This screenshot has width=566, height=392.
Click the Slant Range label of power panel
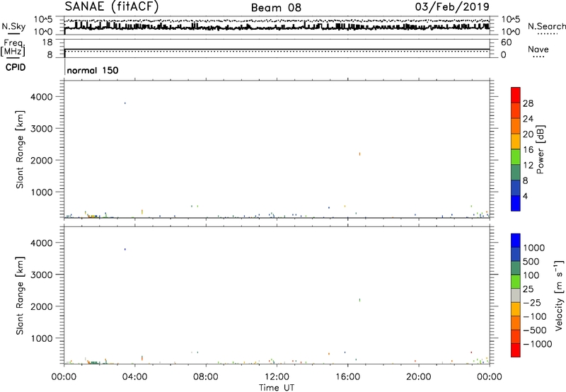point(20,149)
